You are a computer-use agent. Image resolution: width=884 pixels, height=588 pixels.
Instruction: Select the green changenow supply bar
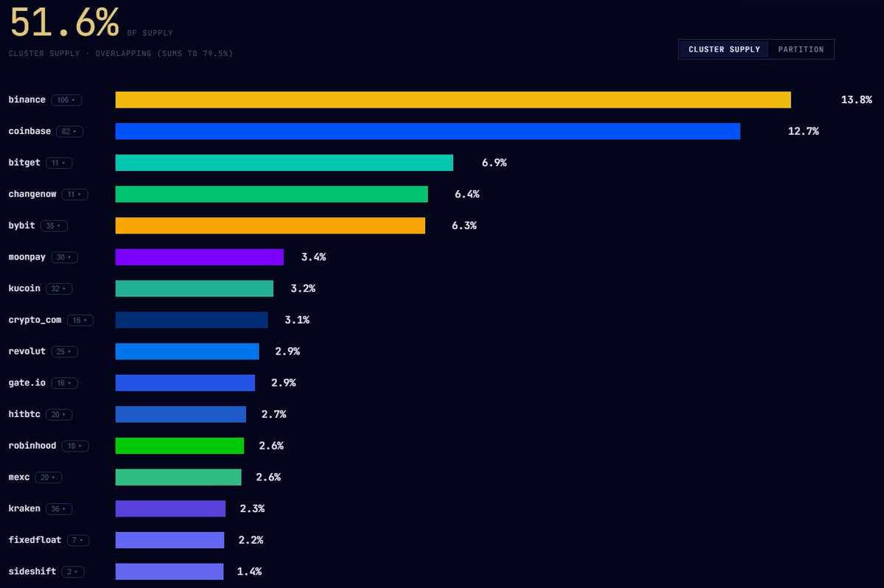[272, 195]
